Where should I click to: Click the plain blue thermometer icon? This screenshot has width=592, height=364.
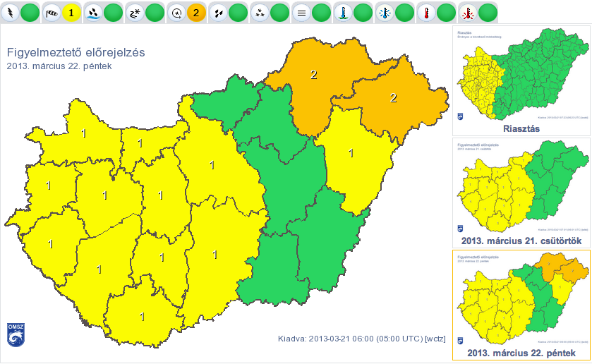(x=343, y=12)
